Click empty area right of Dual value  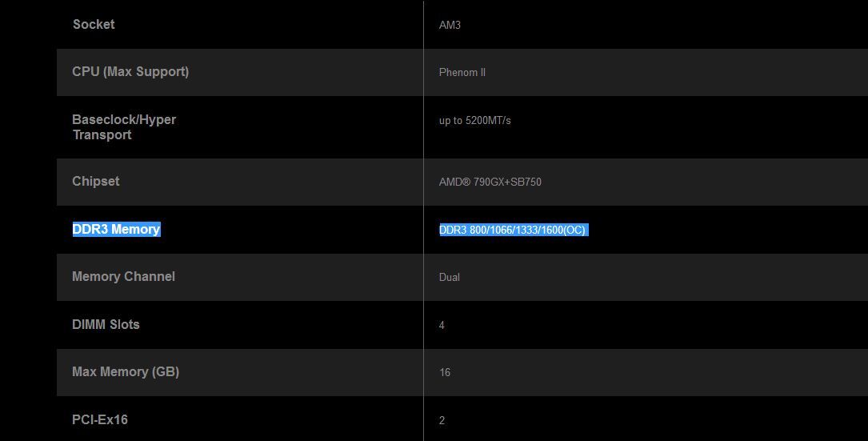coord(664,277)
